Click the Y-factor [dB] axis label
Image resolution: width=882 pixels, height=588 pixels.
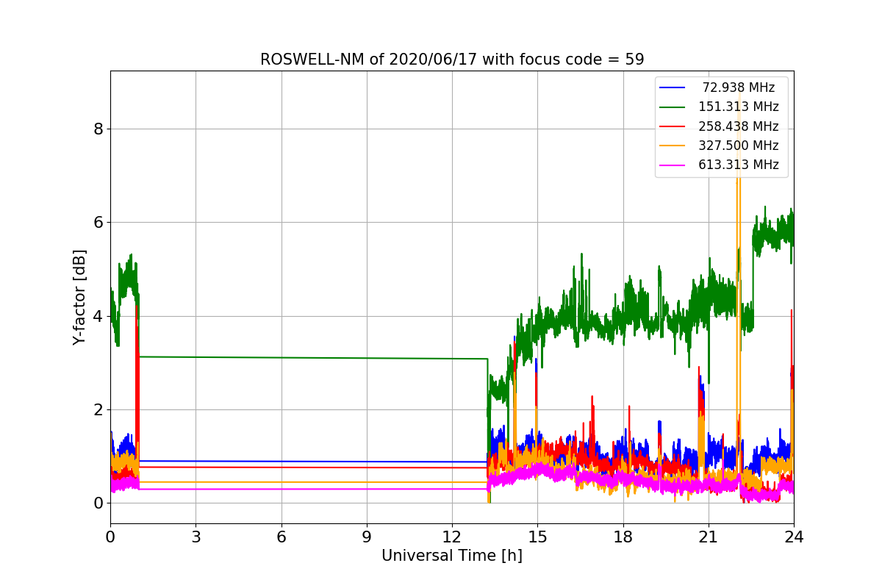pos(79,297)
